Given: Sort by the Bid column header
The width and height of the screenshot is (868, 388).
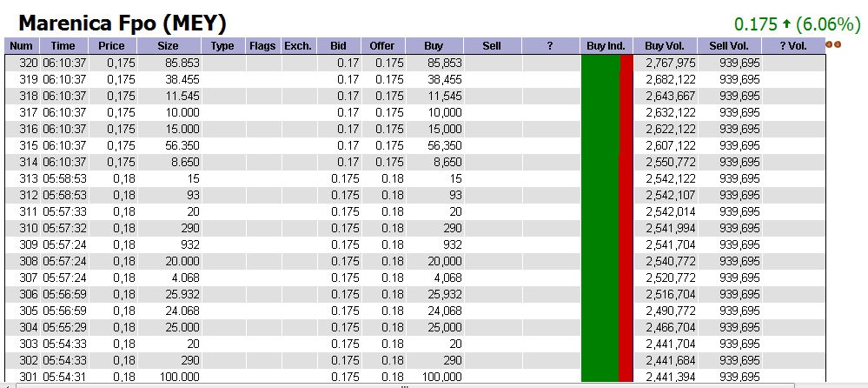Looking at the screenshot, I should click(339, 46).
